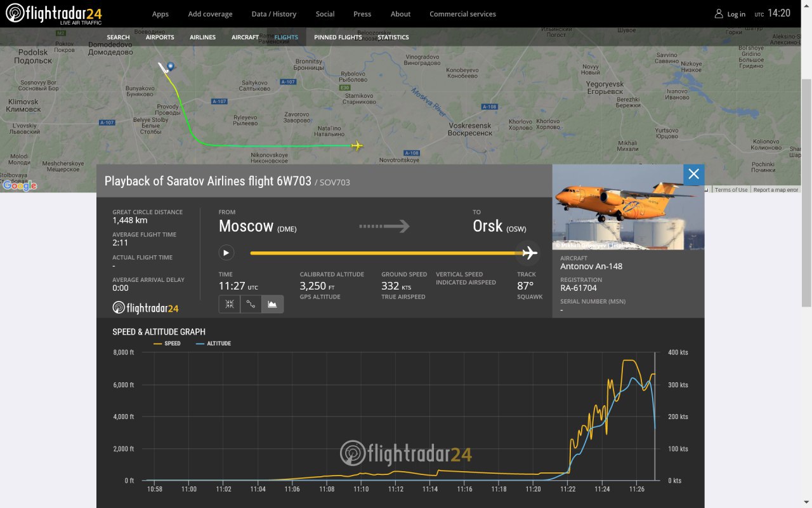The image size is (812, 508).
Task: Click the aircraft type Antonov An-148
Action: (x=591, y=266)
